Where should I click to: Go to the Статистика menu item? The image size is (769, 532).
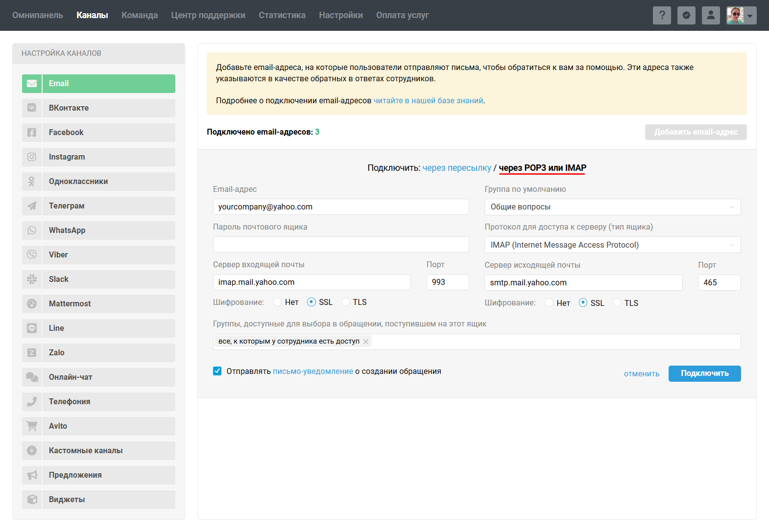click(x=282, y=15)
